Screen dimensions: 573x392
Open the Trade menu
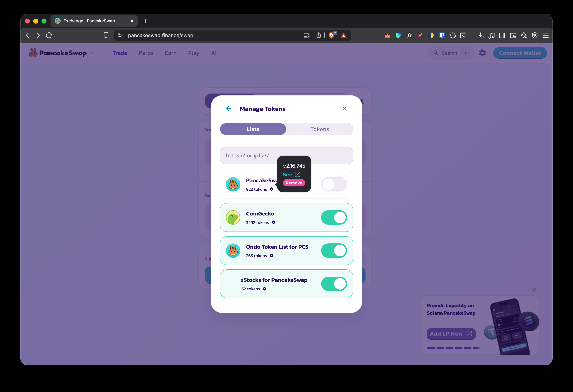(120, 53)
